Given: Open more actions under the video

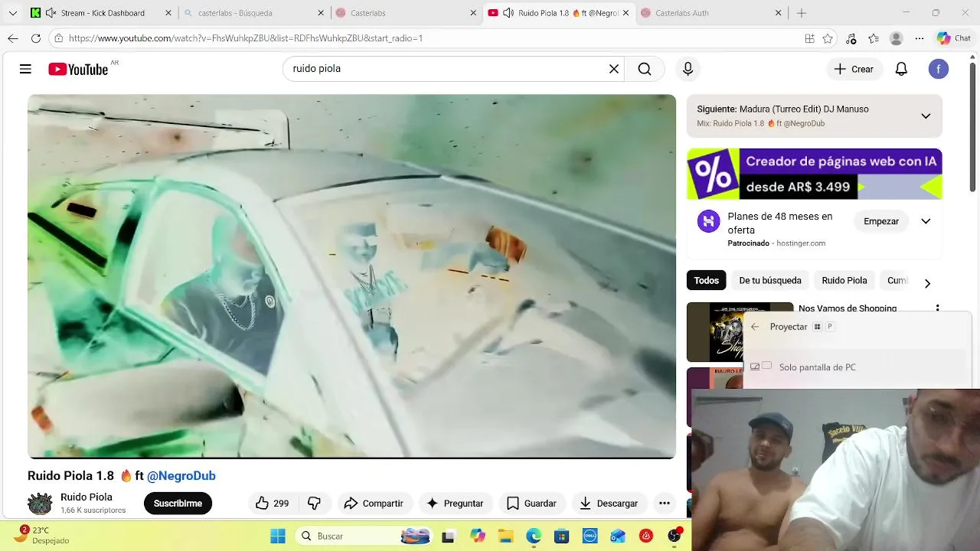Looking at the screenshot, I should 665,503.
